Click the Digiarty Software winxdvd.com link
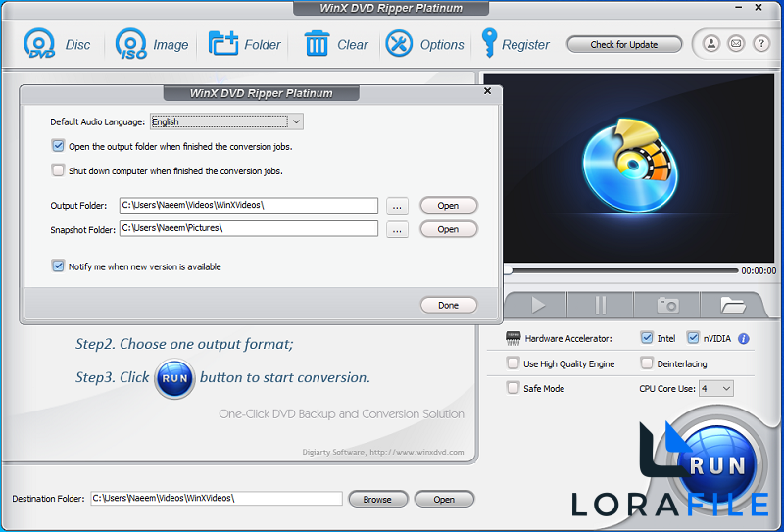 tap(383, 452)
